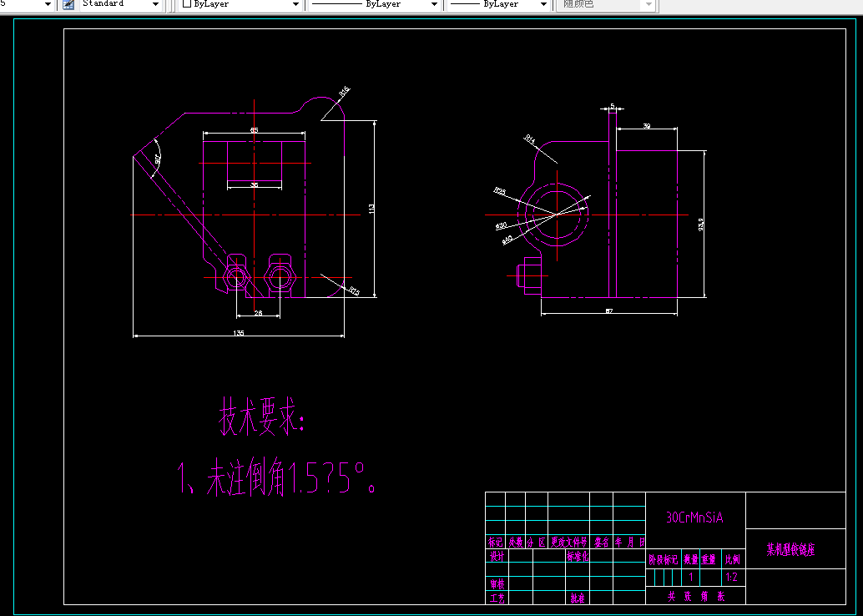Click the 39 dimension in the side view
This screenshot has height=616, width=863.
[646, 126]
